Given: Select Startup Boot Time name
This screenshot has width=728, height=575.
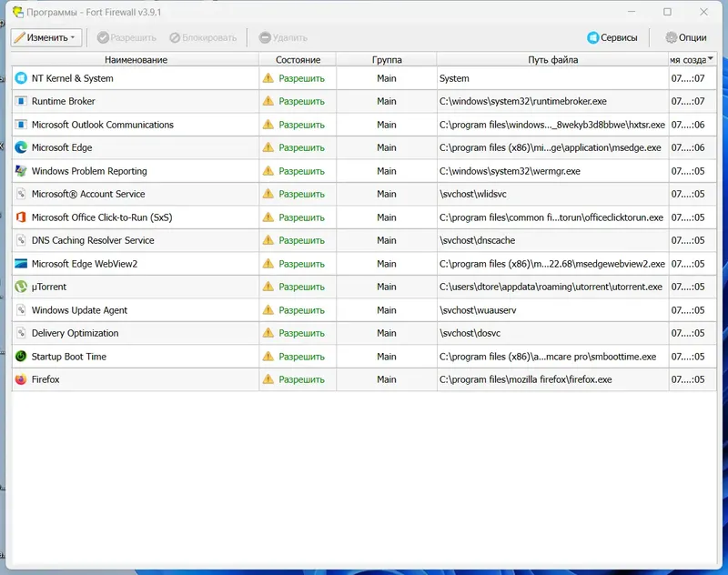Looking at the screenshot, I should 69,357.
